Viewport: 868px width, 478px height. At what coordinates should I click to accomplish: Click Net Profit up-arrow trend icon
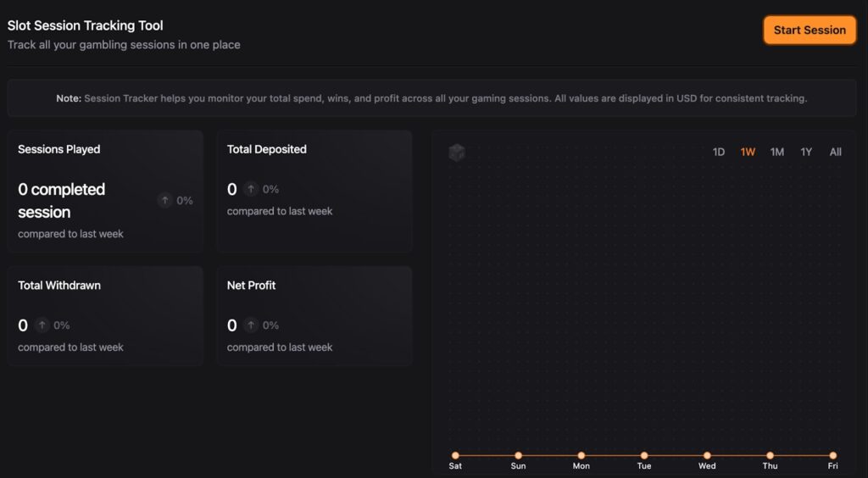point(251,325)
